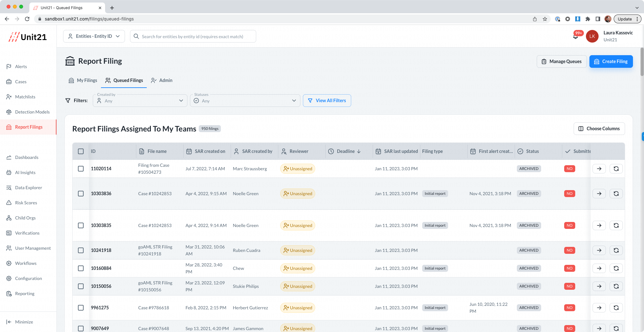
Task: Click refresh icon for filing 10303836
Action: point(616,194)
